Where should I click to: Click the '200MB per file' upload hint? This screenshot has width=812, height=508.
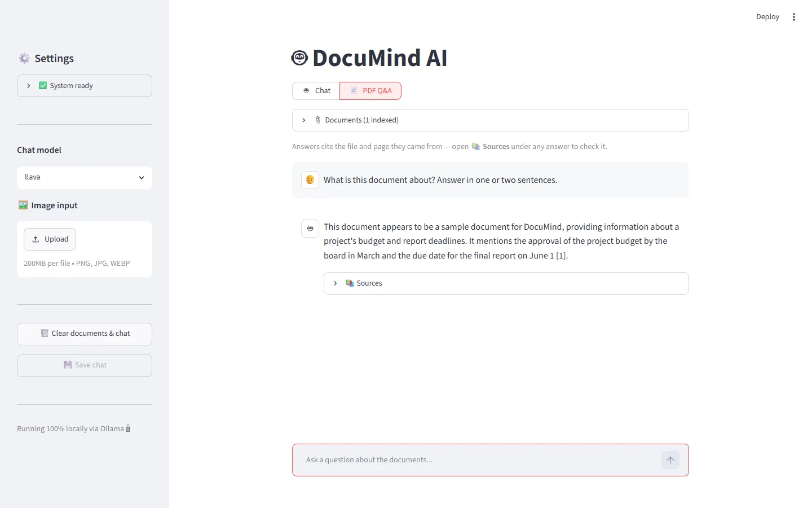[77, 264]
